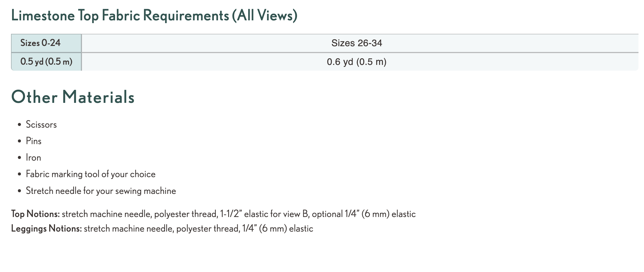
Task: Click the bullet point beside Pins
Action: (x=19, y=141)
